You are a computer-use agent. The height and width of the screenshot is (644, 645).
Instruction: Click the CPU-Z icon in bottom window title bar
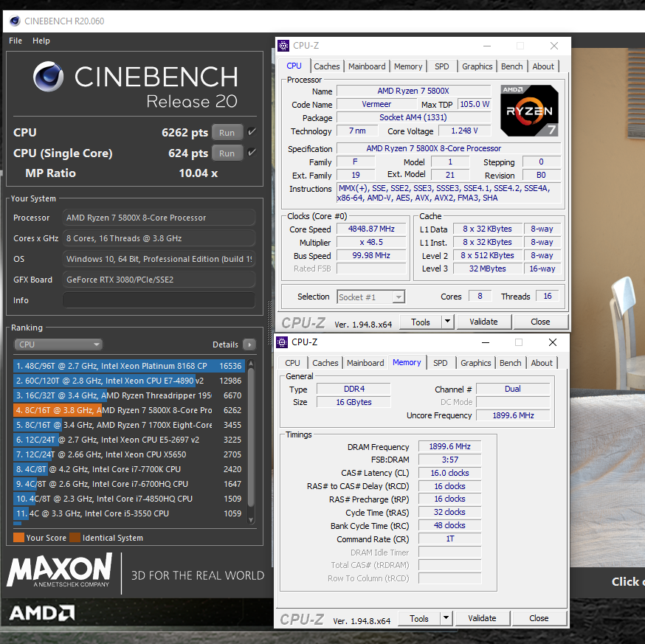(282, 342)
